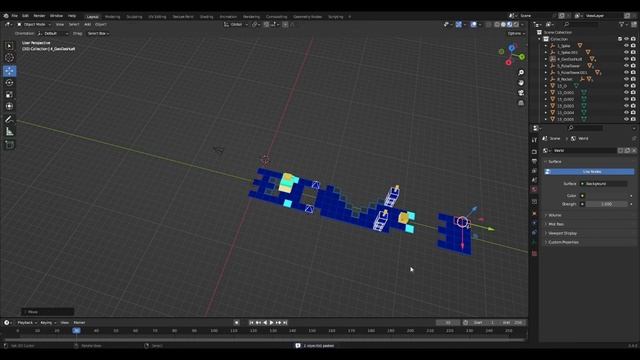
Task: Toggle eye icon for 15_0.005 row
Action: pos(627,119)
